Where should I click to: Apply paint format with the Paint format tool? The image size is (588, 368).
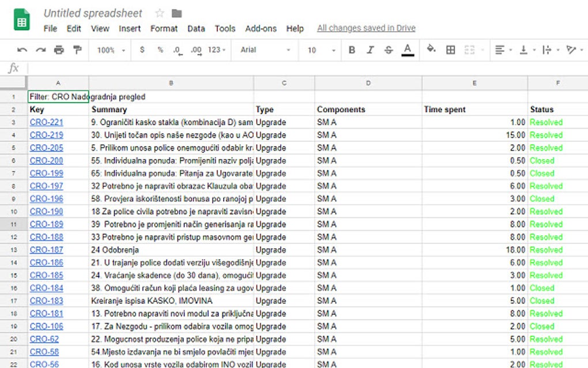(78, 50)
